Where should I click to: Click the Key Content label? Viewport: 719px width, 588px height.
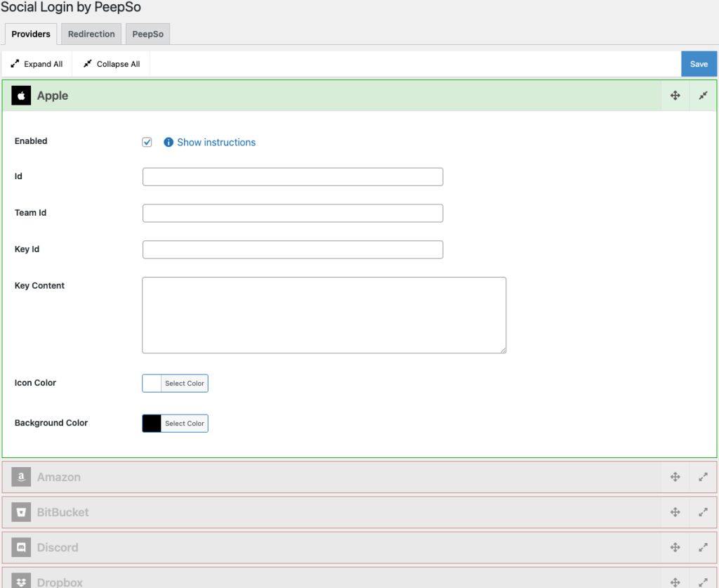tap(39, 285)
